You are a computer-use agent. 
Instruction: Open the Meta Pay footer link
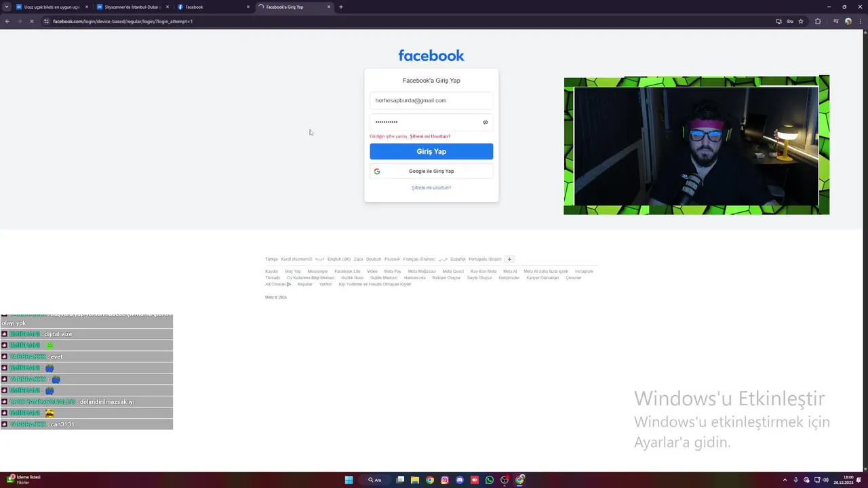(x=393, y=271)
